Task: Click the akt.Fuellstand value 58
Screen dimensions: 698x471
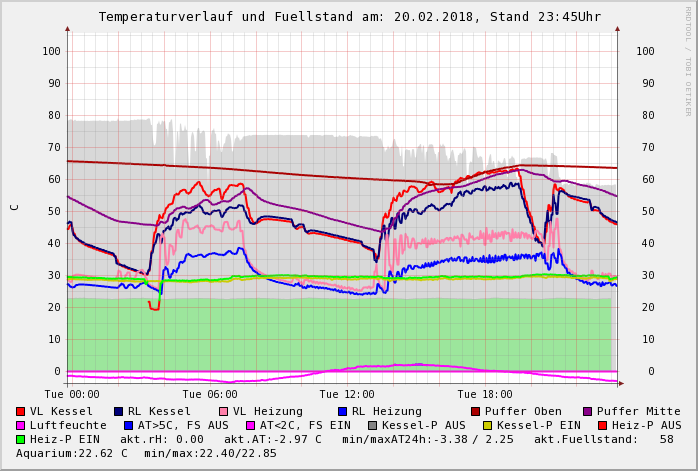Action: [666, 439]
